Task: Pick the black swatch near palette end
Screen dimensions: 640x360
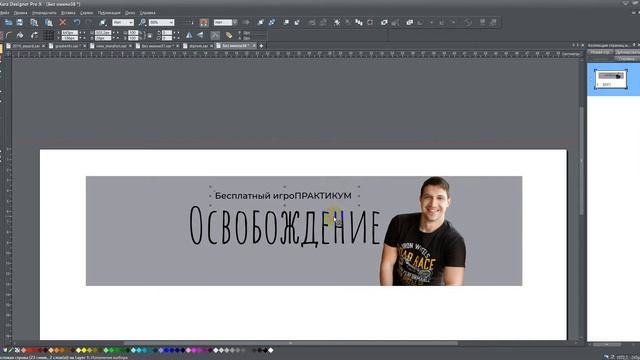Action: tap(265, 350)
